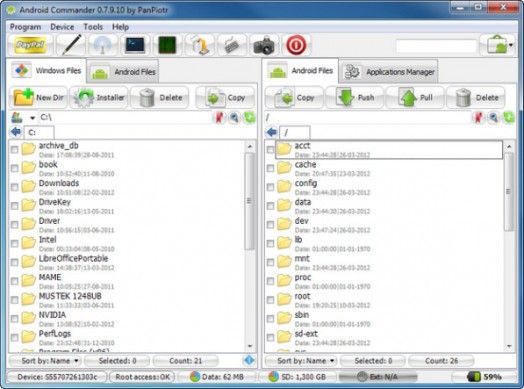Click the Installer button

[x=99, y=97]
